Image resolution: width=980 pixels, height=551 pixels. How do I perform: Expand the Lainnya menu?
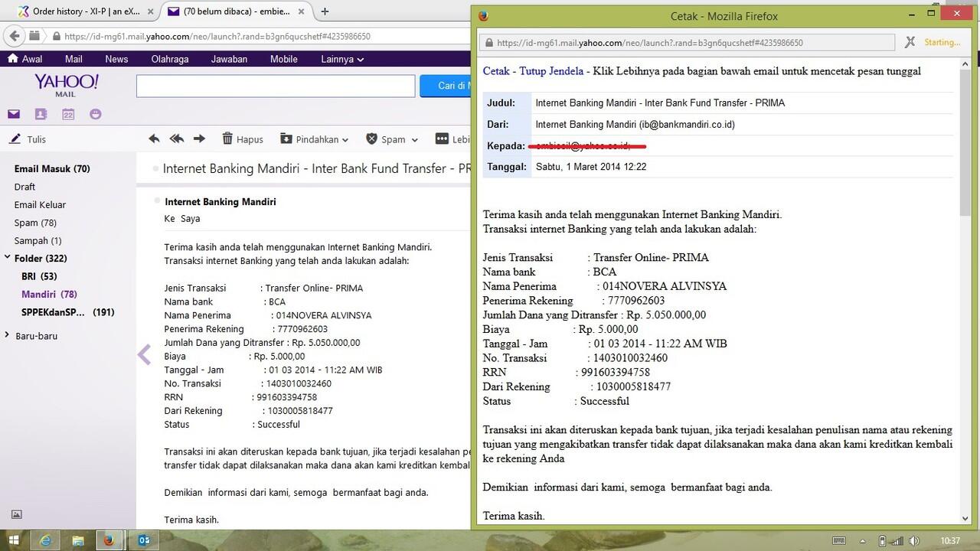point(342,59)
